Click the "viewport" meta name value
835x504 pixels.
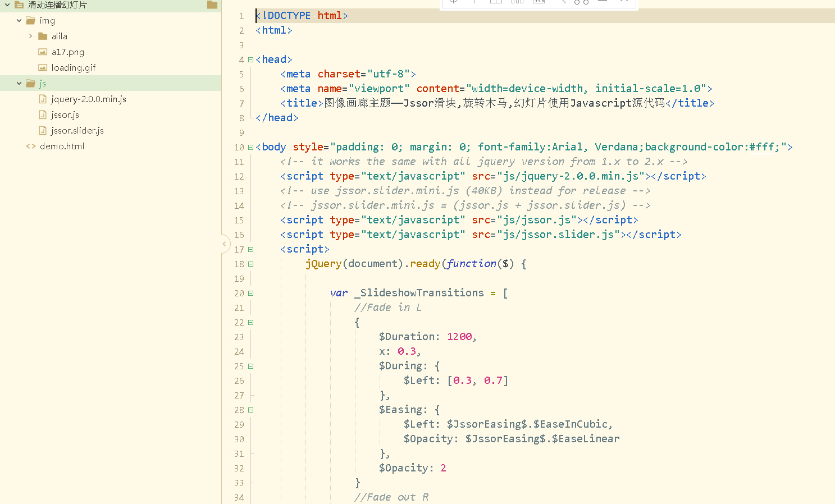[379, 89]
